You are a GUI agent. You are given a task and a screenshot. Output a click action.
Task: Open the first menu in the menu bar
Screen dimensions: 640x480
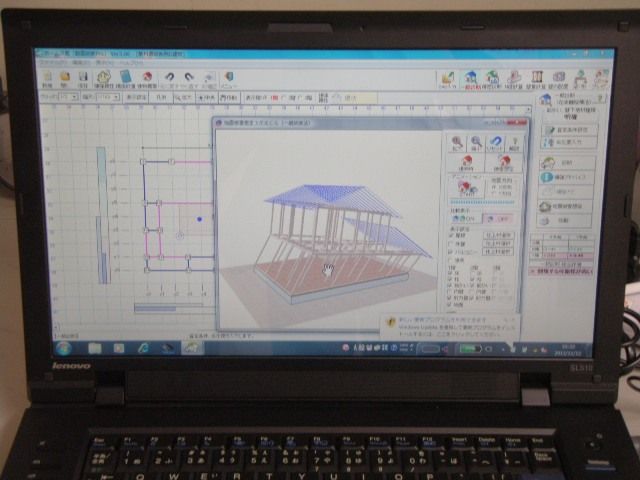pyautogui.click(x=52, y=63)
